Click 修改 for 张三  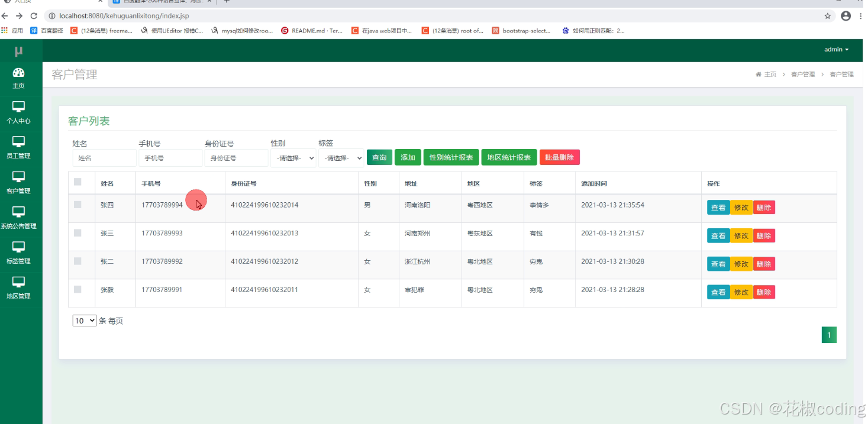741,236
